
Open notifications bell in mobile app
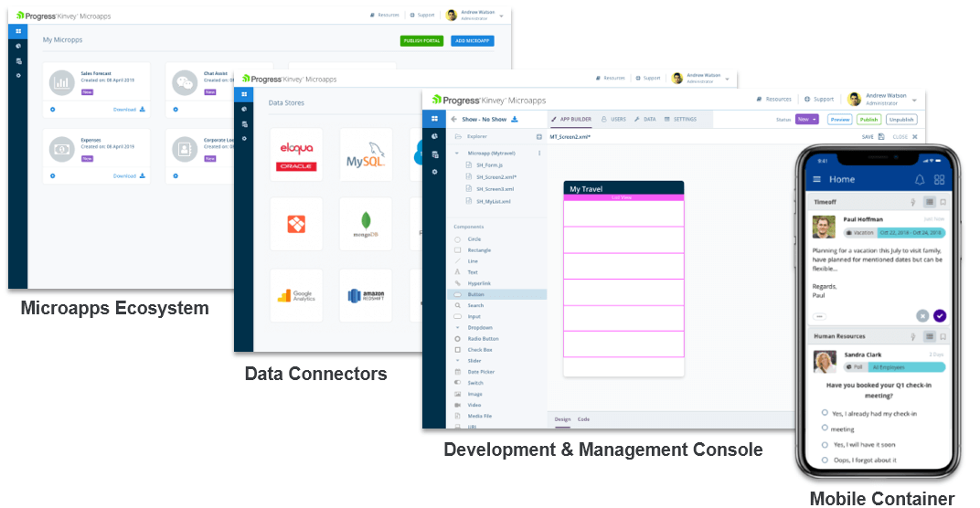(x=920, y=180)
